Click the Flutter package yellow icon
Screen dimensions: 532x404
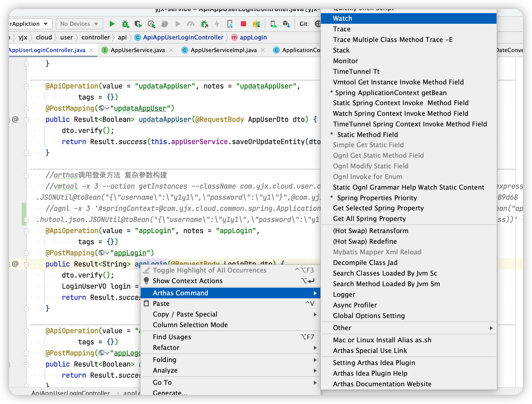click(256, 24)
